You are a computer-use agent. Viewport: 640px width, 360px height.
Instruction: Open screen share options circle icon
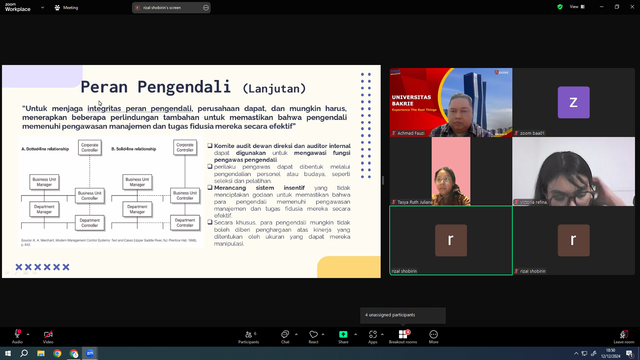tap(206, 7)
